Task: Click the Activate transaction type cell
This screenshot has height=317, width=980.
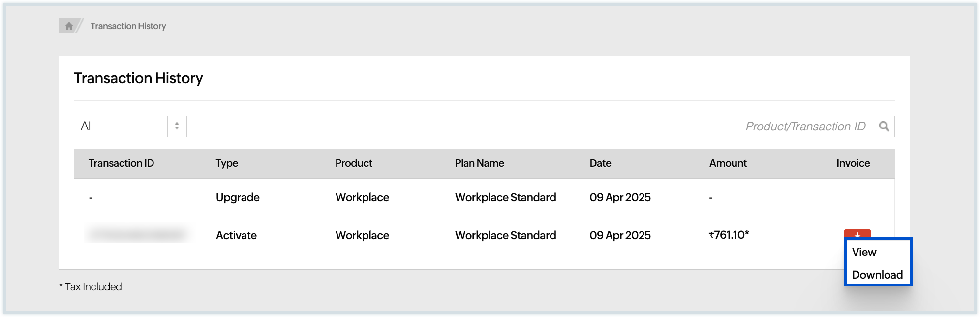Action: pos(236,235)
